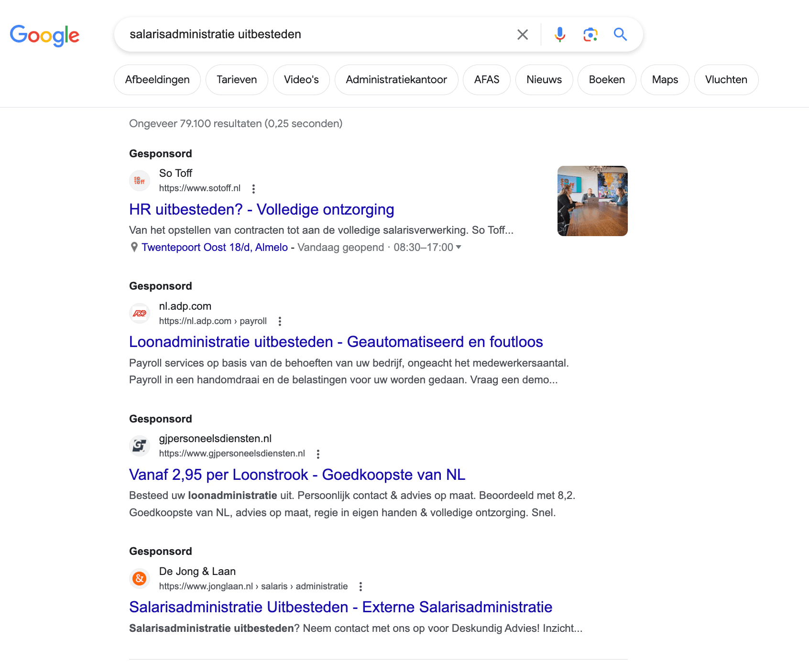Click jonglaan.nl › salaris › administratie URL
Screen dimensions: 809x672
coord(253,586)
